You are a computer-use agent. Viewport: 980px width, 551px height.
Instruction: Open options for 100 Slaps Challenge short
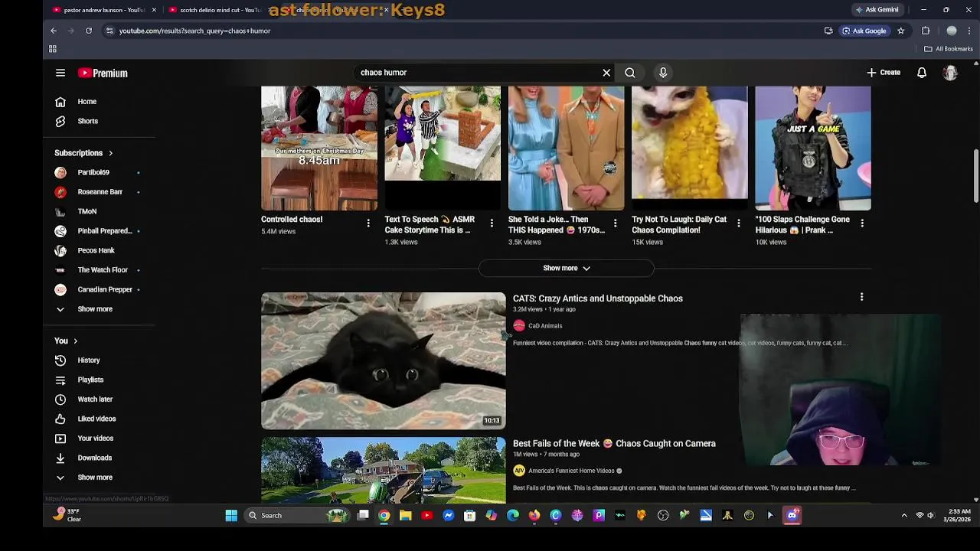(x=862, y=223)
